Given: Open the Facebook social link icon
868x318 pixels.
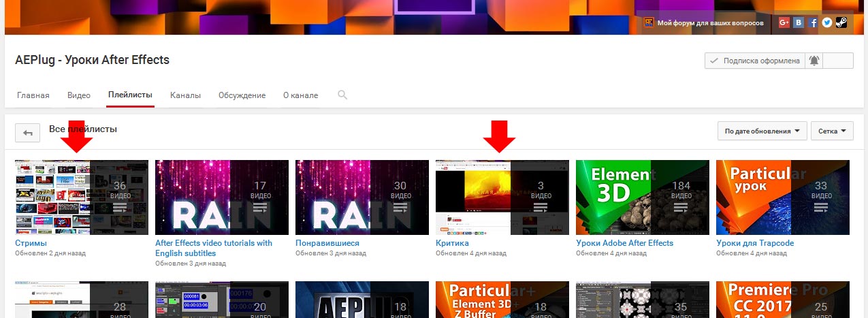Looking at the screenshot, I should point(813,22).
